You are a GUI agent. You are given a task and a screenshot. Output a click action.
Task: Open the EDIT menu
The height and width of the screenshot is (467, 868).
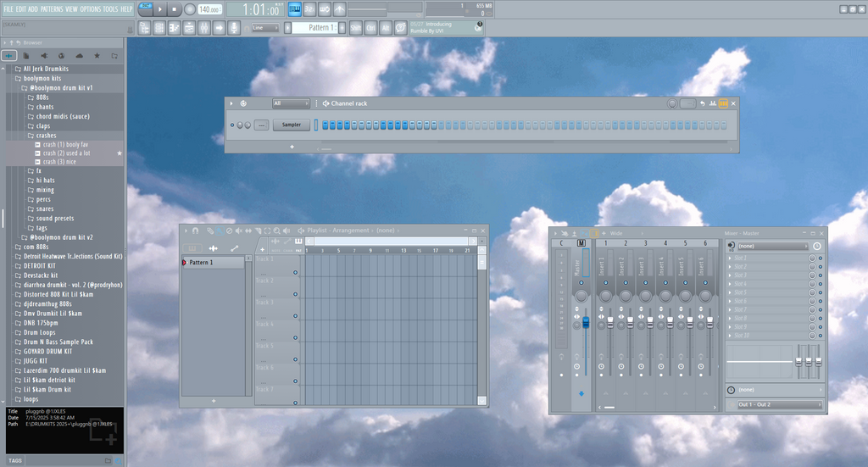21,9
